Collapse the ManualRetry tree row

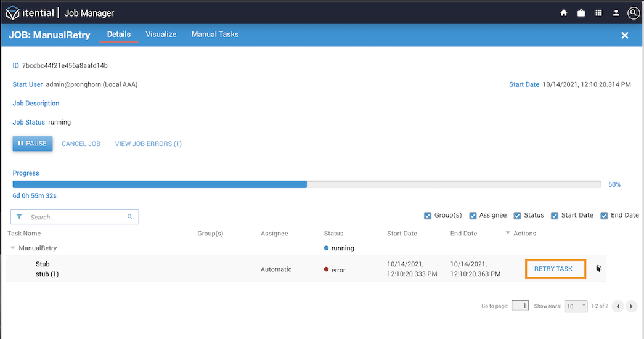tap(13, 248)
